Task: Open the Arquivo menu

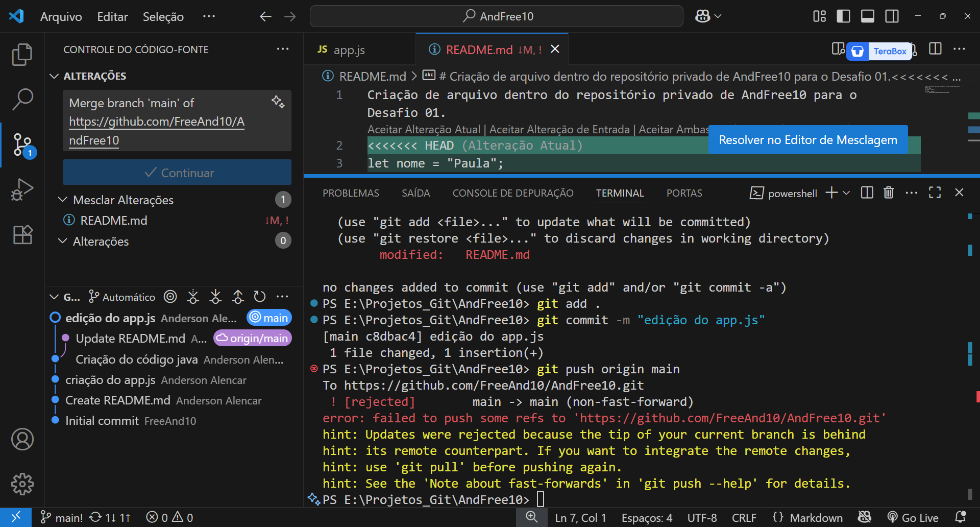Action: [61, 16]
